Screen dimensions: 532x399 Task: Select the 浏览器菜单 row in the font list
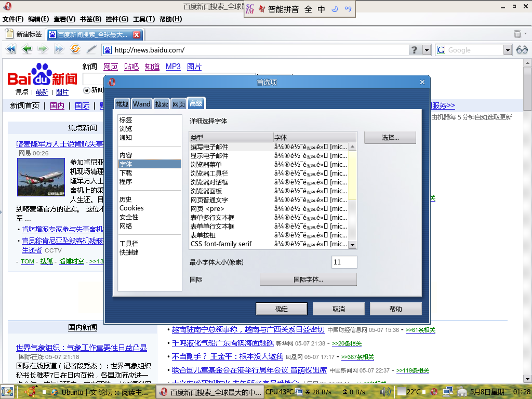[269, 165]
